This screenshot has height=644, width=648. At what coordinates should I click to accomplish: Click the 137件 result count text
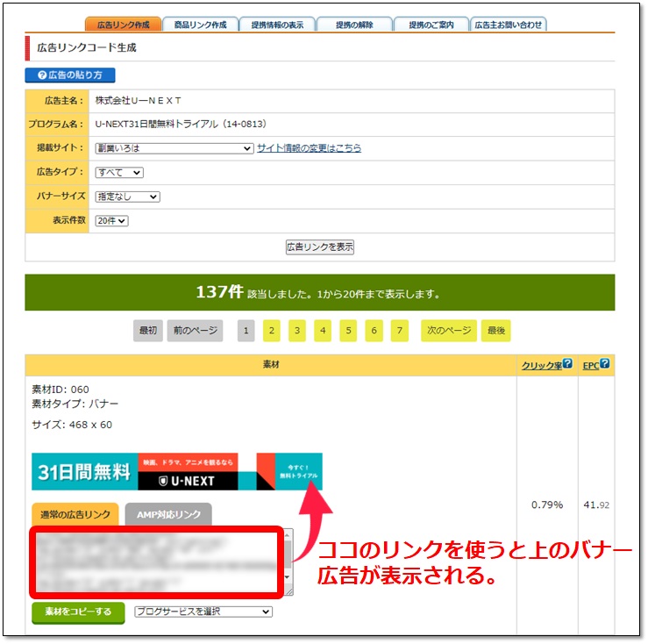click(219, 292)
